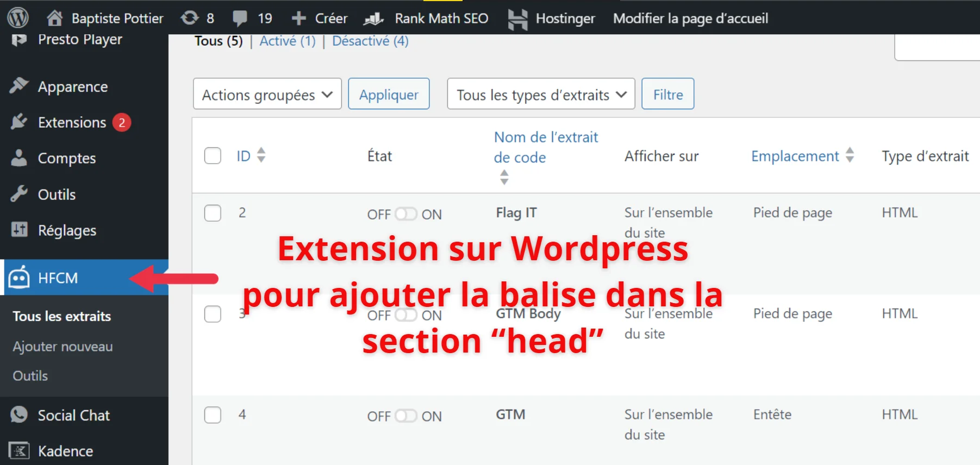980x465 pixels.
Task: Click Modifier la page d'accueil
Action: (x=691, y=18)
